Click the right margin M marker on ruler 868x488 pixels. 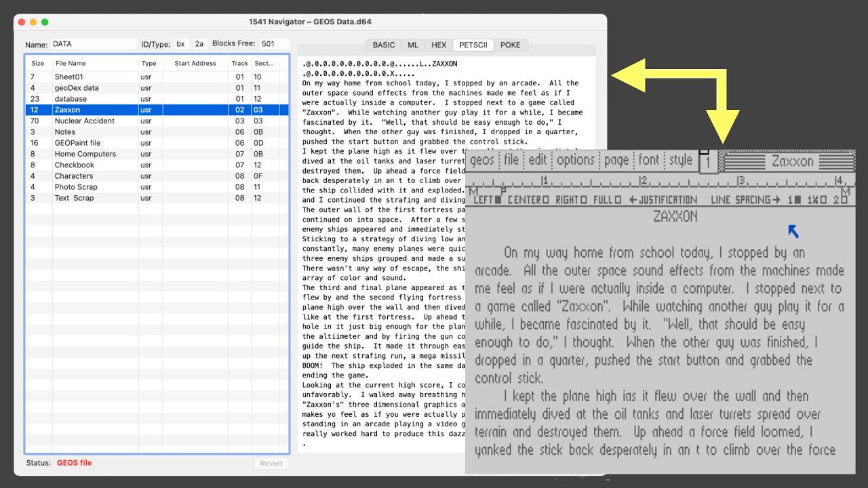846,191
